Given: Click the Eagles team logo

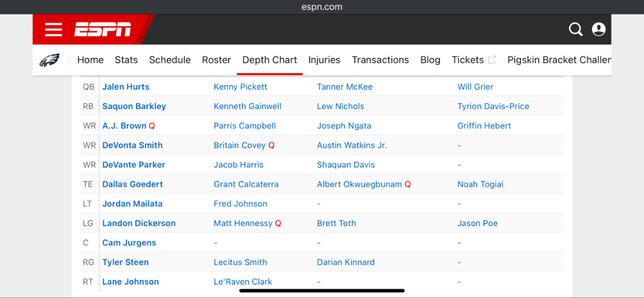Looking at the screenshot, I should tap(50, 60).
